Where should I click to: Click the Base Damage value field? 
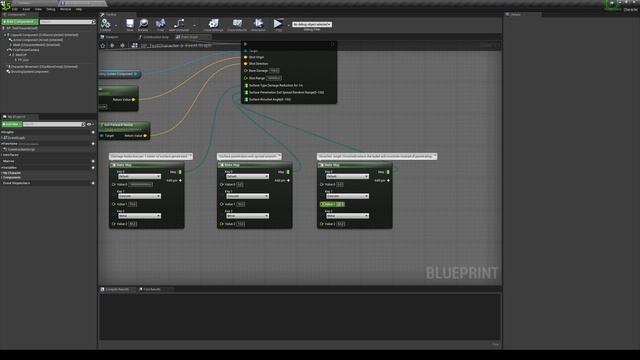pyautogui.click(x=274, y=71)
